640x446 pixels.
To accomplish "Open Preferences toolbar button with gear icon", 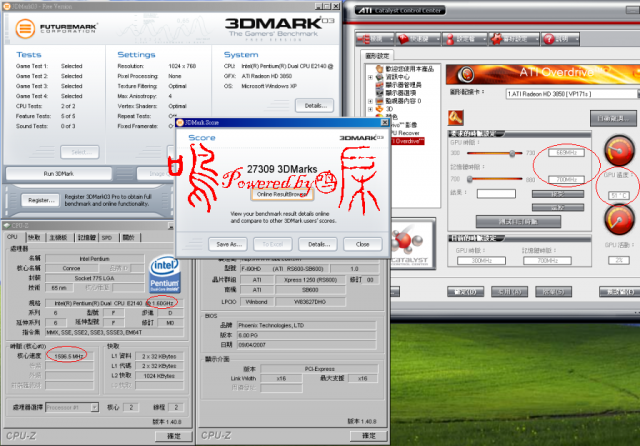I will 513,39.
